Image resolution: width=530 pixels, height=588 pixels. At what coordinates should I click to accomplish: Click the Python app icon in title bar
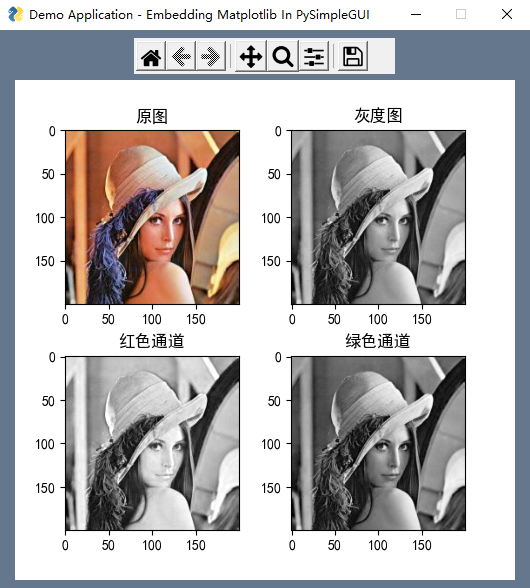coord(15,14)
